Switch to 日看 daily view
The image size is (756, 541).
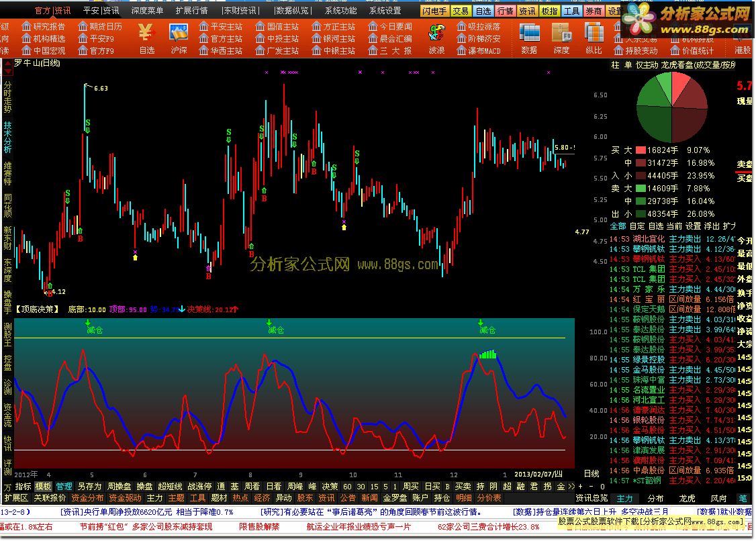(x=274, y=487)
